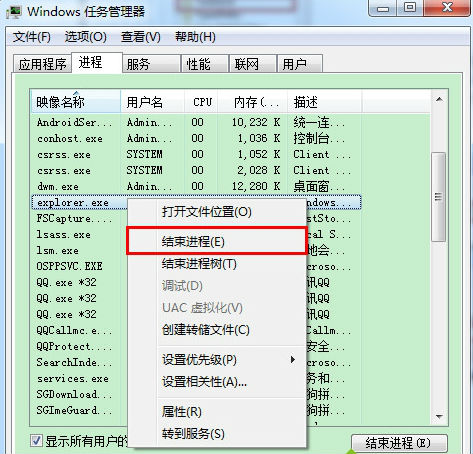The width and height of the screenshot is (473, 454).
Task: Click the 桌面窗... description cell
Action: click(319, 186)
